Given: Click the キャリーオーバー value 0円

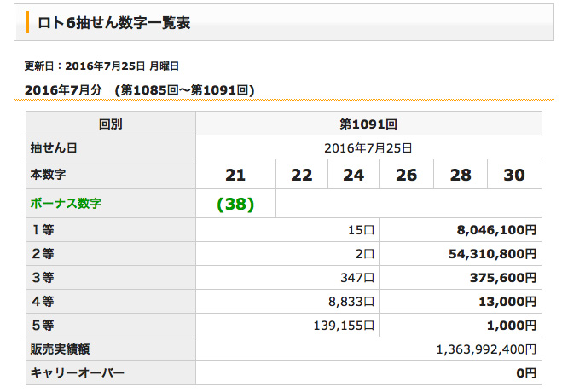Looking at the screenshot, I should 525,372.
